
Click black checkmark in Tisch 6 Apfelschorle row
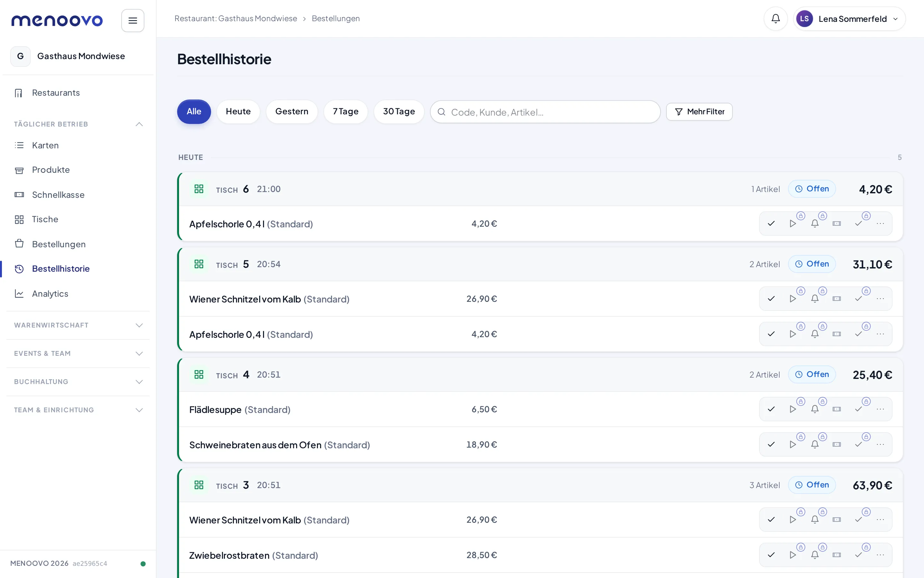[771, 223]
